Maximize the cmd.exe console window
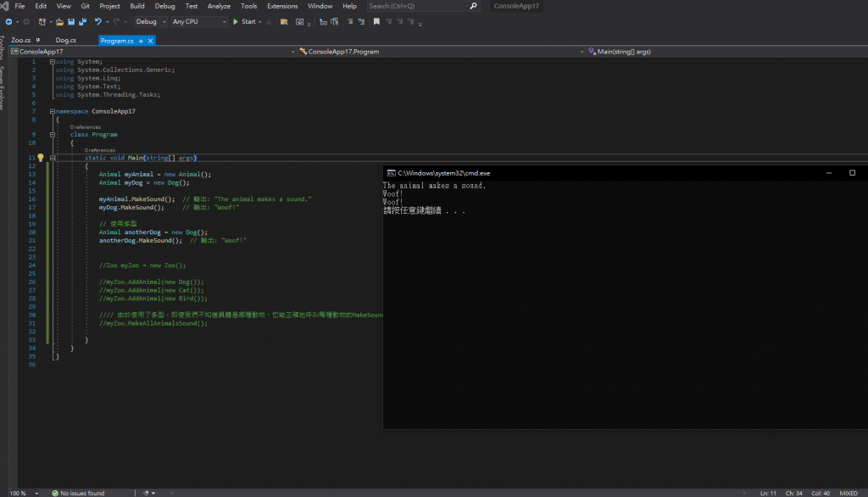The height and width of the screenshot is (497, 868). [x=852, y=173]
